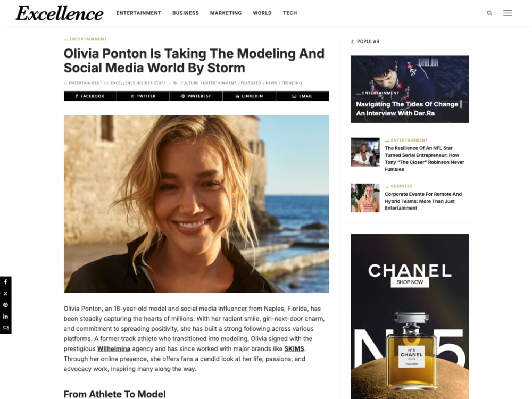Open Navigating The Tides Of Change headline

tap(409, 109)
